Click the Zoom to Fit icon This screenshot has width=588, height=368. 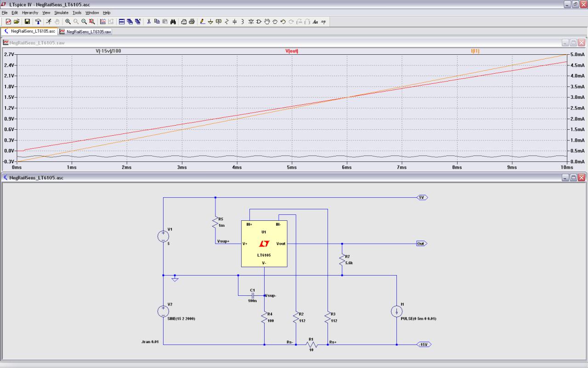92,22
